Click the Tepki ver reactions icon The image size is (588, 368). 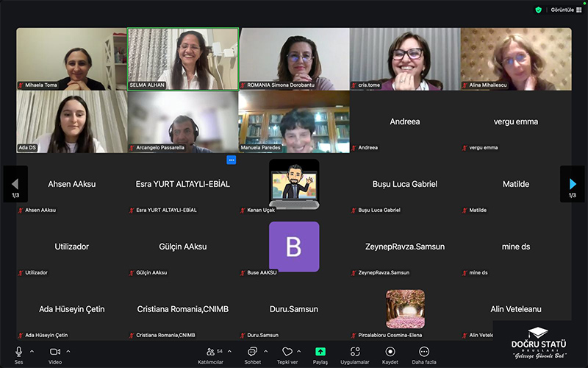[x=287, y=352]
